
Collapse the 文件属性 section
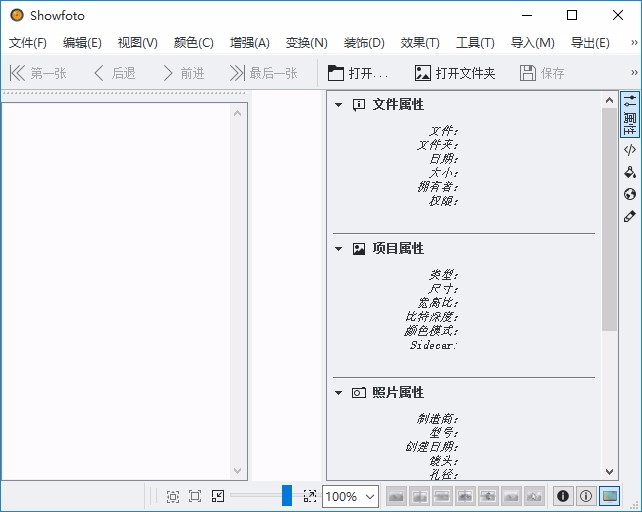338,105
